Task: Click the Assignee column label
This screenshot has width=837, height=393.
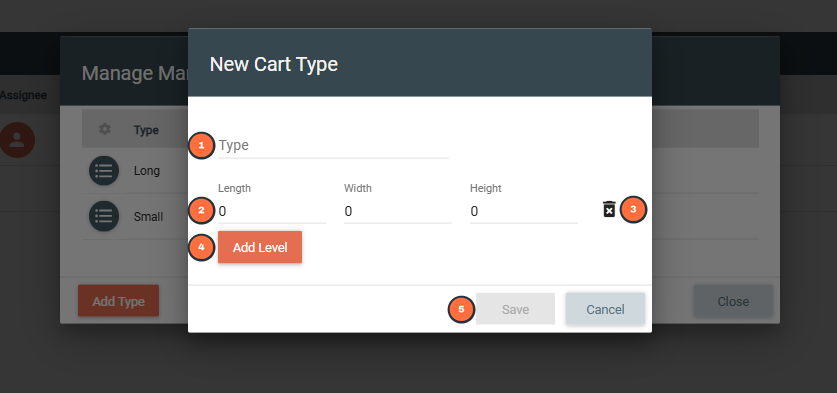Action: point(23,95)
